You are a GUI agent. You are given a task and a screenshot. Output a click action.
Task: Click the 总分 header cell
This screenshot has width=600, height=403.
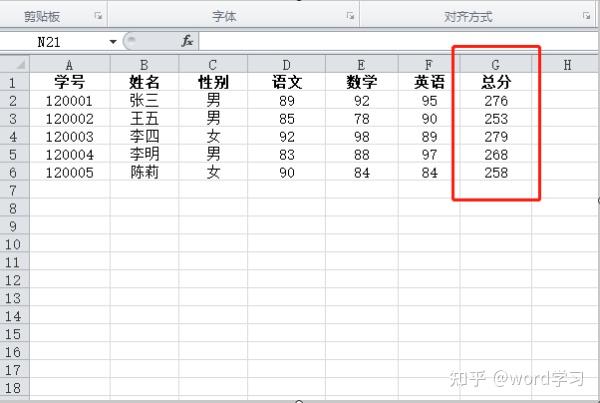click(496, 82)
